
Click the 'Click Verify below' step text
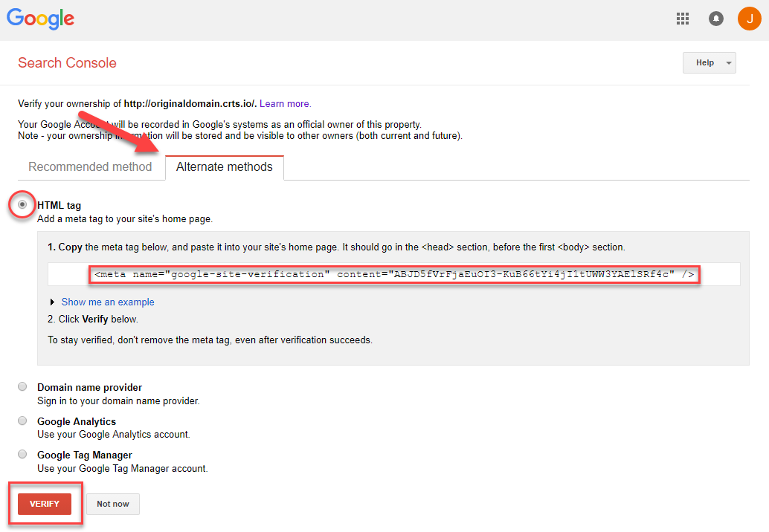coord(93,319)
